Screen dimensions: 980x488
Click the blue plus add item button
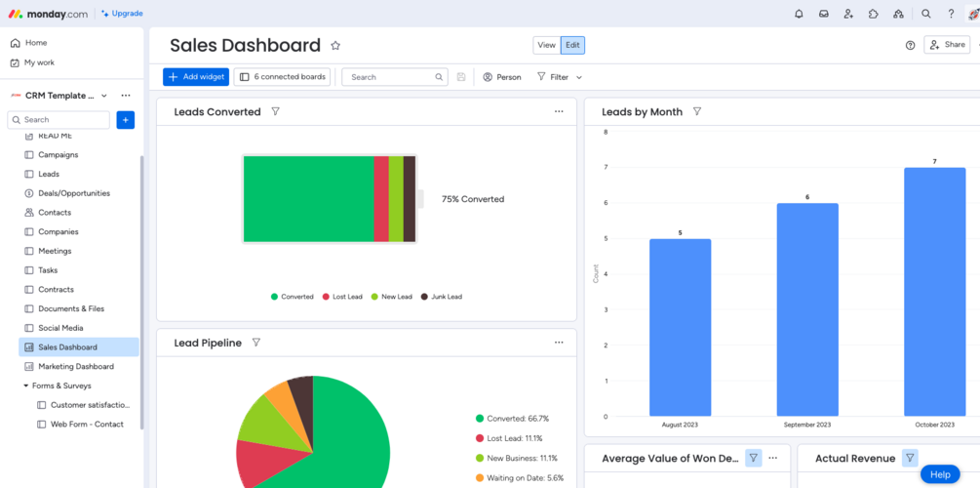pyautogui.click(x=126, y=119)
